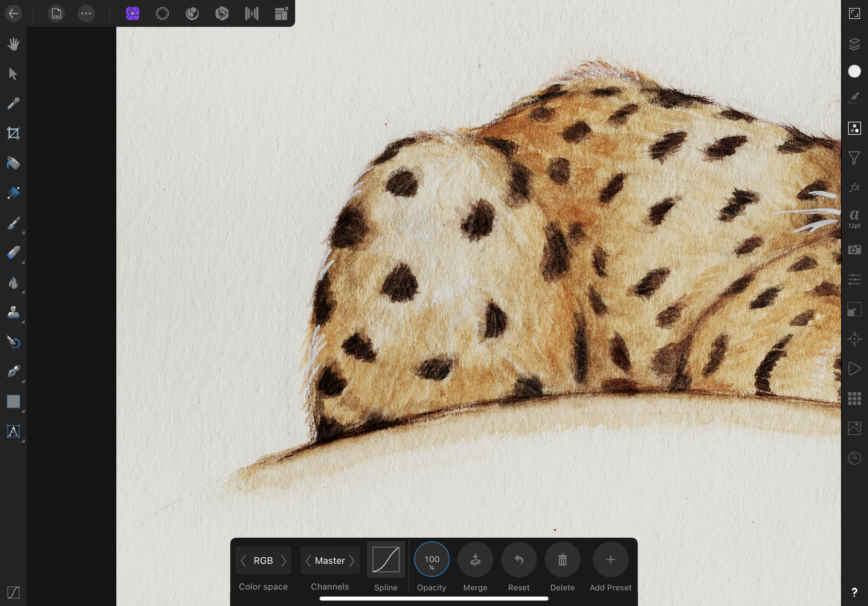868x606 pixels.
Task: Switch to the Export persona
Action: tap(281, 13)
